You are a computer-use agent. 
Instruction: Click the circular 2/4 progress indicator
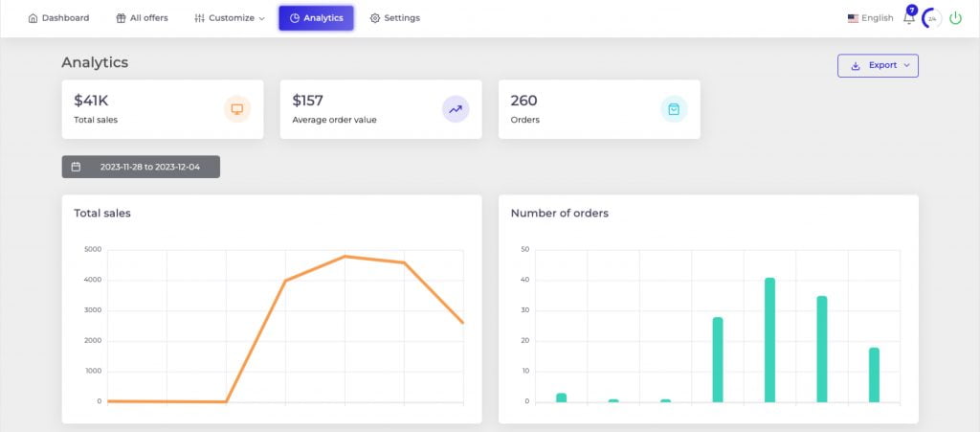click(x=931, y=18)
